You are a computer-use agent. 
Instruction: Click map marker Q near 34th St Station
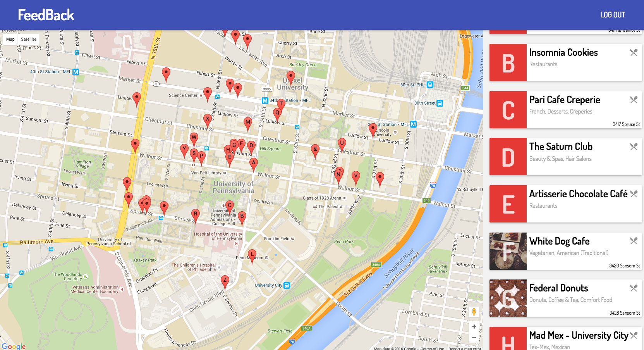pyautogui.click(x=277, y=115)
